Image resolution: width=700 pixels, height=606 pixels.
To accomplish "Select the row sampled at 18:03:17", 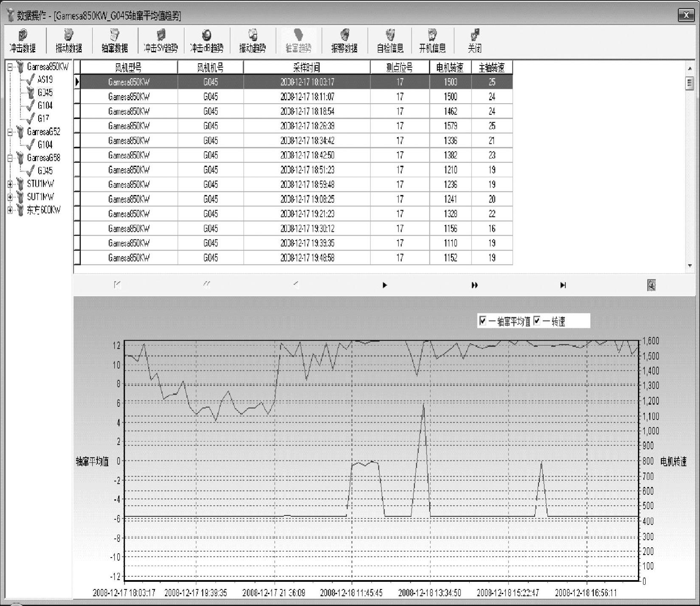I will click(296, 82).
